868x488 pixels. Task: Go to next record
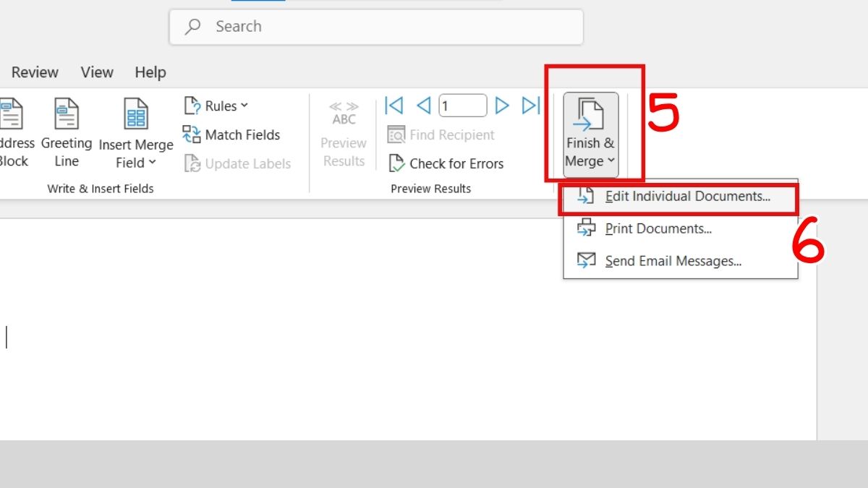click(x=502, y=106)
